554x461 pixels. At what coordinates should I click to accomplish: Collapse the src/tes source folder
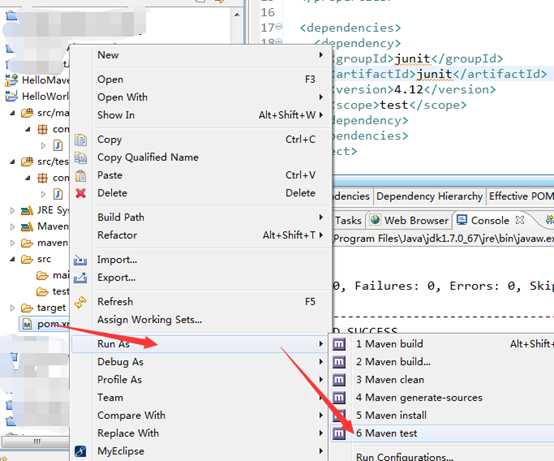(x=12, y=162)
